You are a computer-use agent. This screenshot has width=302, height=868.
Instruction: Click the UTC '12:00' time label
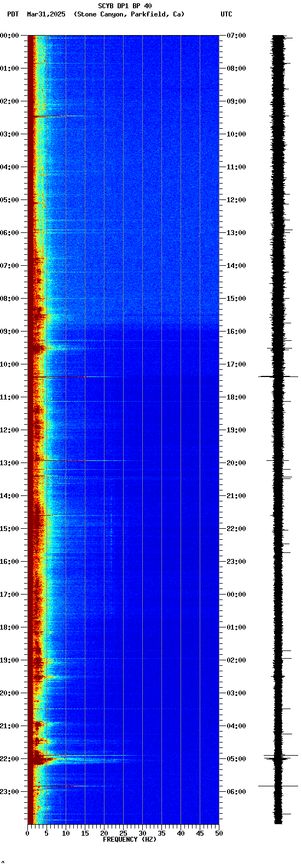pos(236,200)
